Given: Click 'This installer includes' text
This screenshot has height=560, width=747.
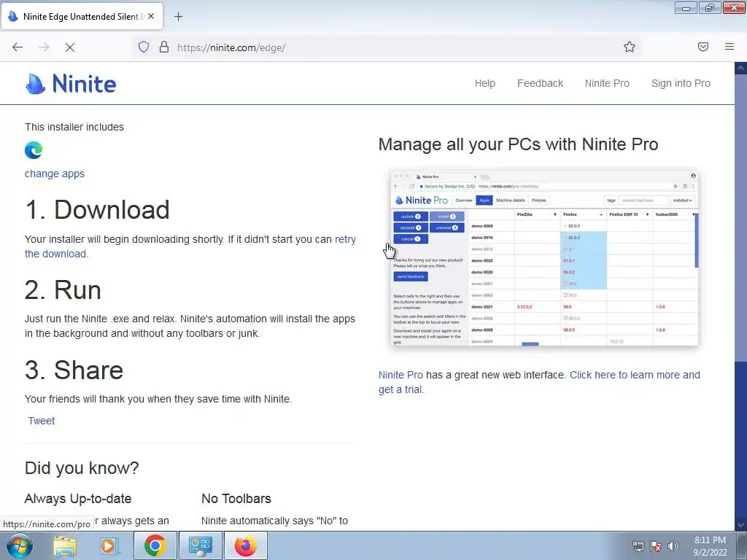Looking at the screenshot, I should (74, 127).
